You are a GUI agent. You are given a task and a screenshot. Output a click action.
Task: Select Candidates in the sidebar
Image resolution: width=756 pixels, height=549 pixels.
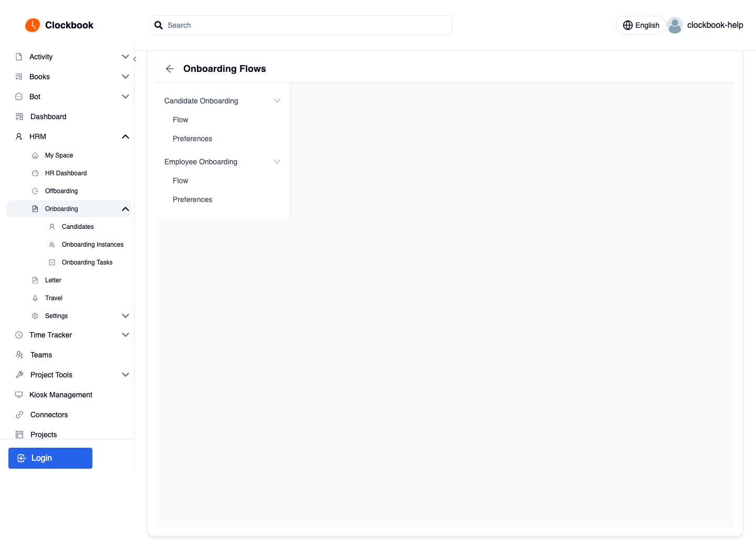pos(78,227)
